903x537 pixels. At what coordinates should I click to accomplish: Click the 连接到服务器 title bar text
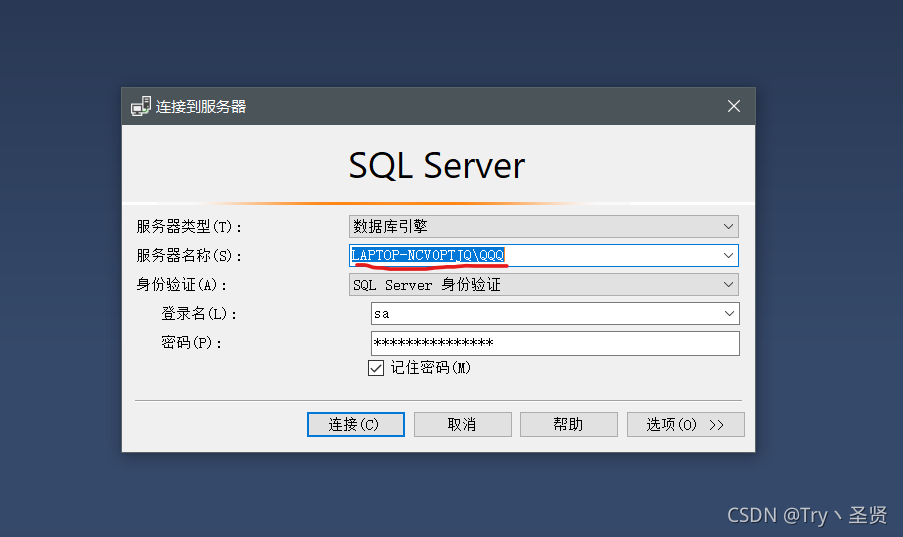pyautogui.click(x=201, y=107)
